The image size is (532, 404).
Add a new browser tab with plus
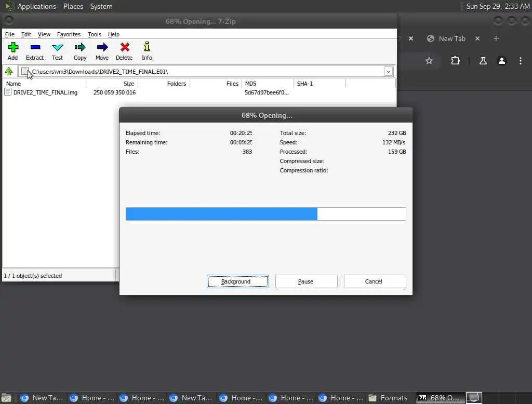(x=496, y=38)
